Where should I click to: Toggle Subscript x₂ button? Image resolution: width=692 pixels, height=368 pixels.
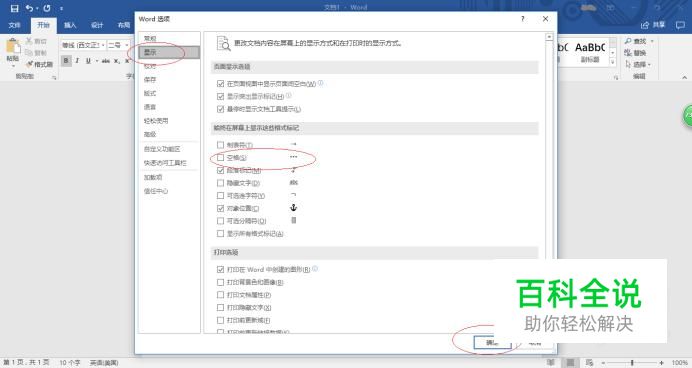coord(117,61)
